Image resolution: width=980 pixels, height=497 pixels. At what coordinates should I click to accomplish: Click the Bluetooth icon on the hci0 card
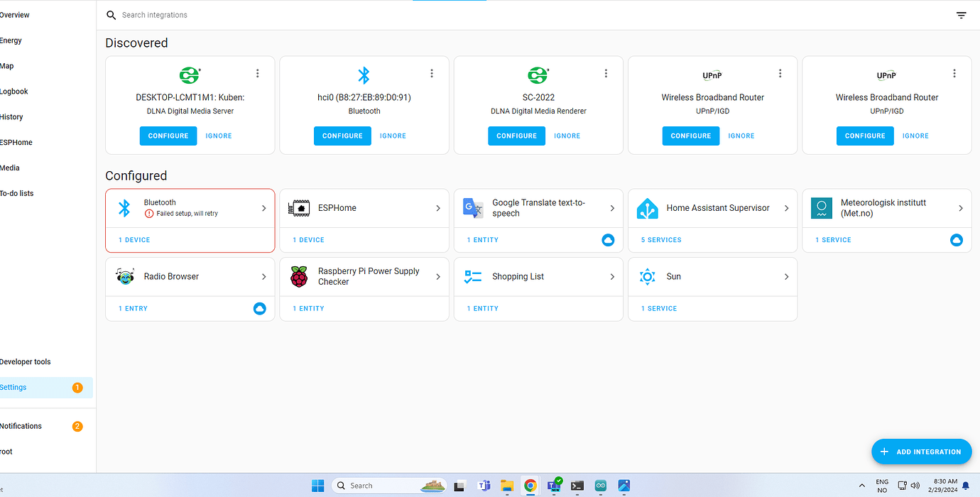tap(364, 75)
